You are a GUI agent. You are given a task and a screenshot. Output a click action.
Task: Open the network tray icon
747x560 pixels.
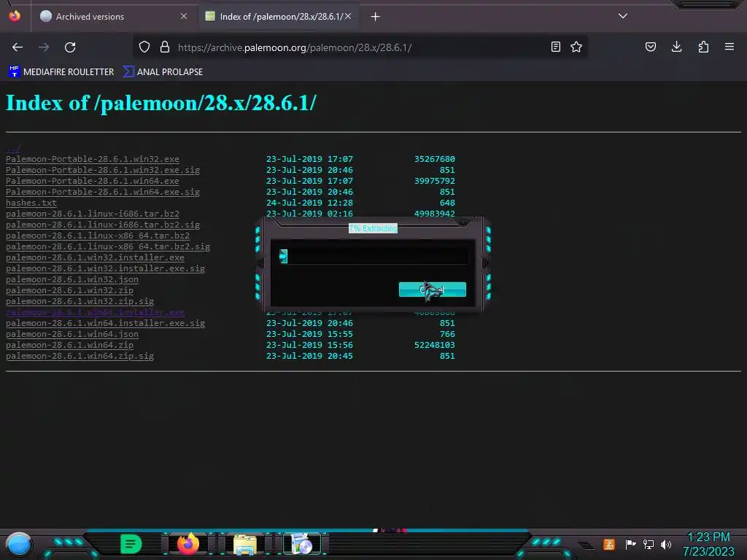(649, 544)
